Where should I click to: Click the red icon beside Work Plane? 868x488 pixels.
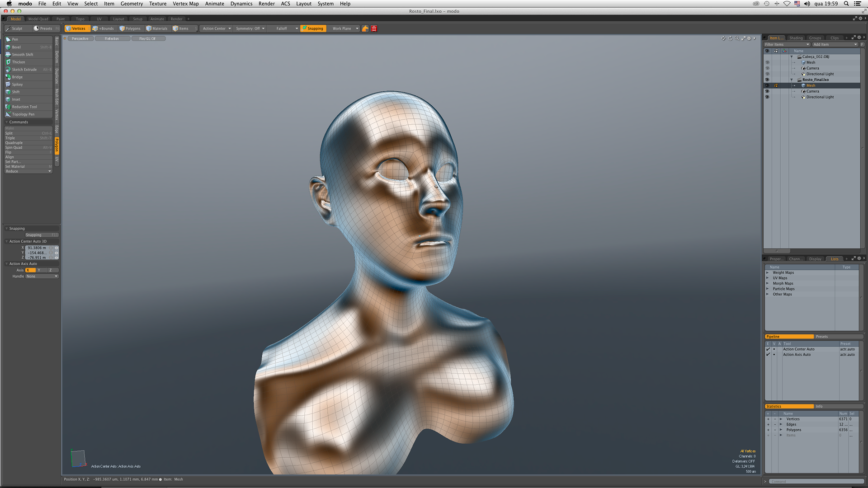click(x=374, y=28)
